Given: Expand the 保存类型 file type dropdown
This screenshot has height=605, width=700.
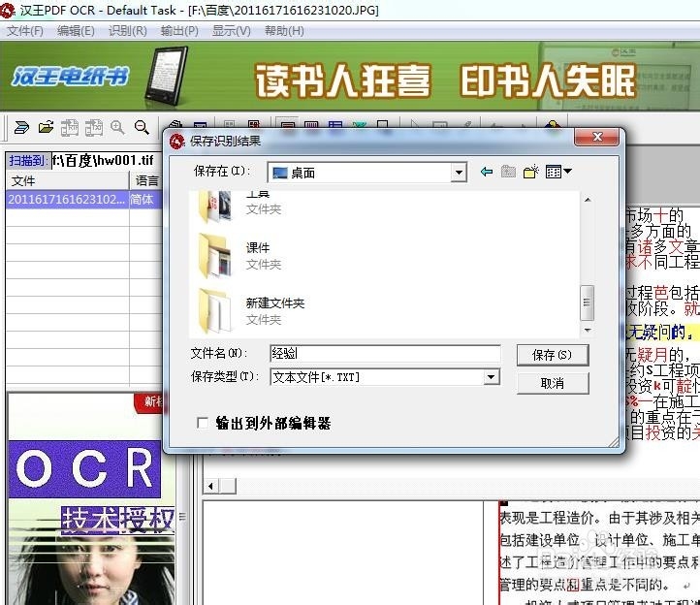Looking at the screenshot, I should [x=492, y=377].
